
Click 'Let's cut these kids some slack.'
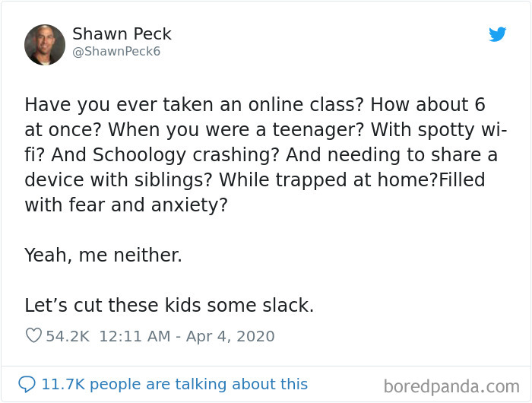click(x=169, y=305)
